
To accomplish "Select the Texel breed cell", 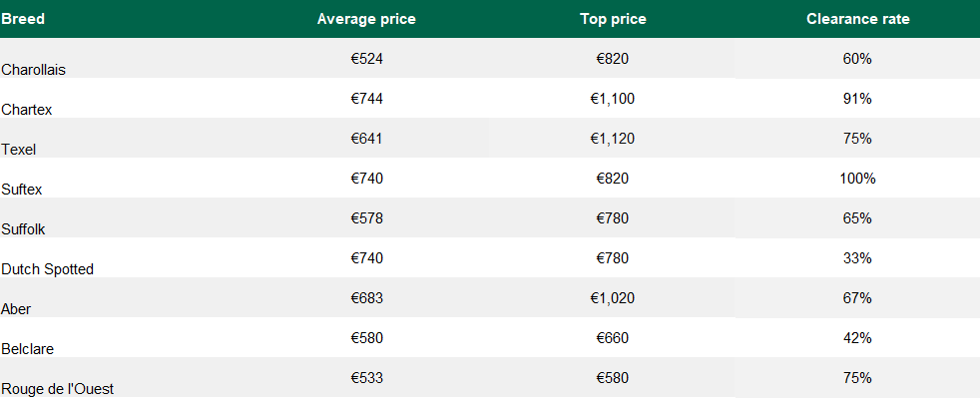I will coord(20,149).
